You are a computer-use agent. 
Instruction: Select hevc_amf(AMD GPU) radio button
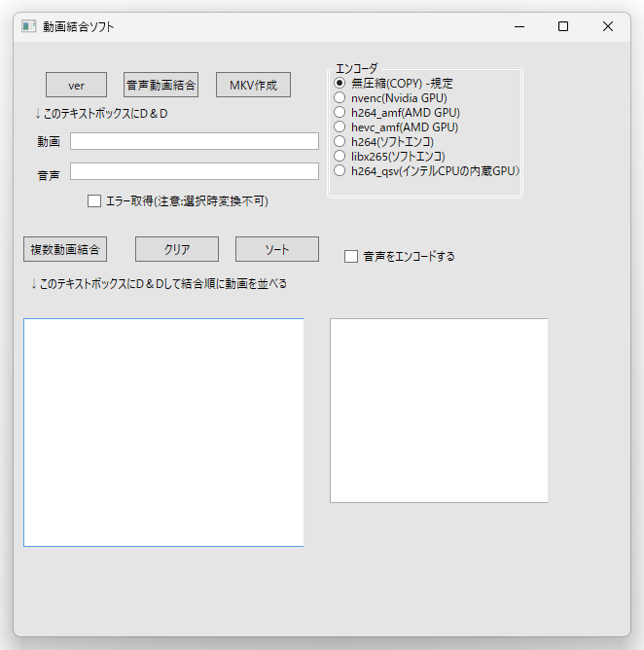(x=340, y=127)
